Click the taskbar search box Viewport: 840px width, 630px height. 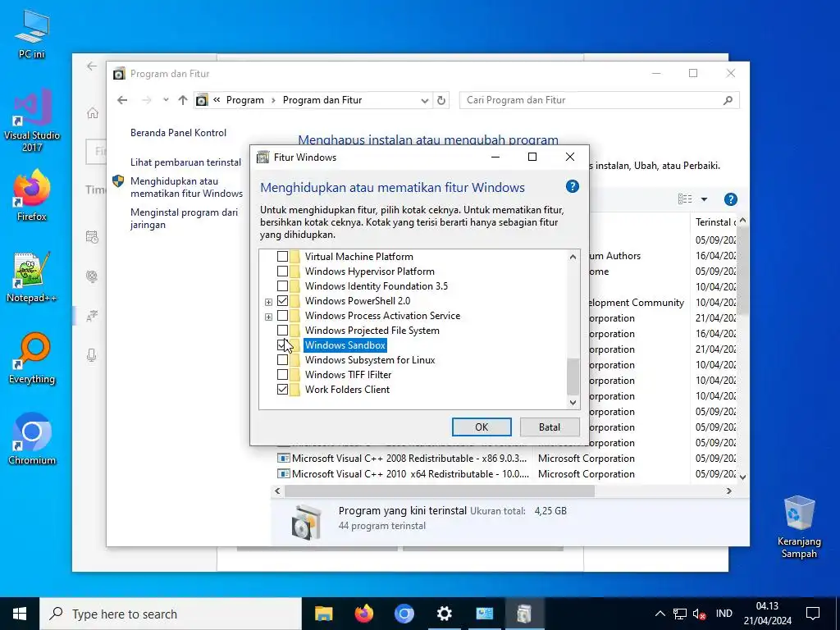point(171,614)
